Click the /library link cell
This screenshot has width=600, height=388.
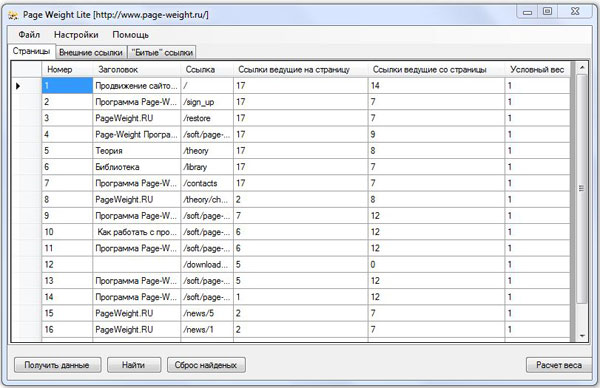[207, 167]
